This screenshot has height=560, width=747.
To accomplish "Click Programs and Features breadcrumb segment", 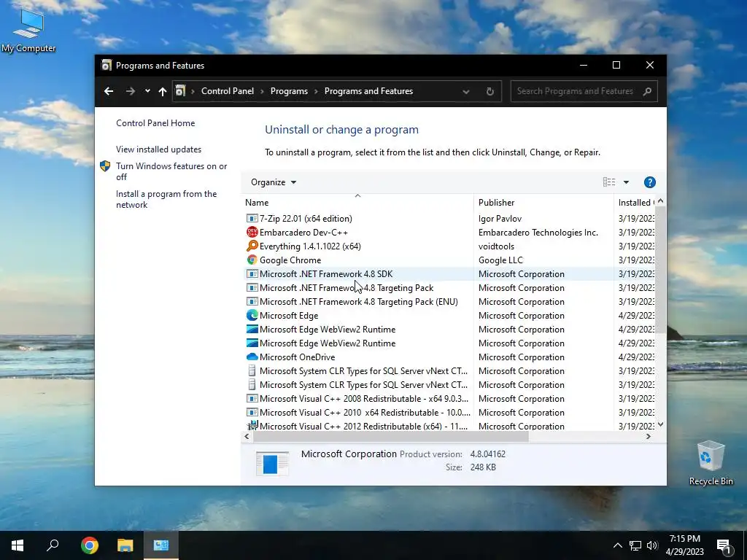I will 368,91.
